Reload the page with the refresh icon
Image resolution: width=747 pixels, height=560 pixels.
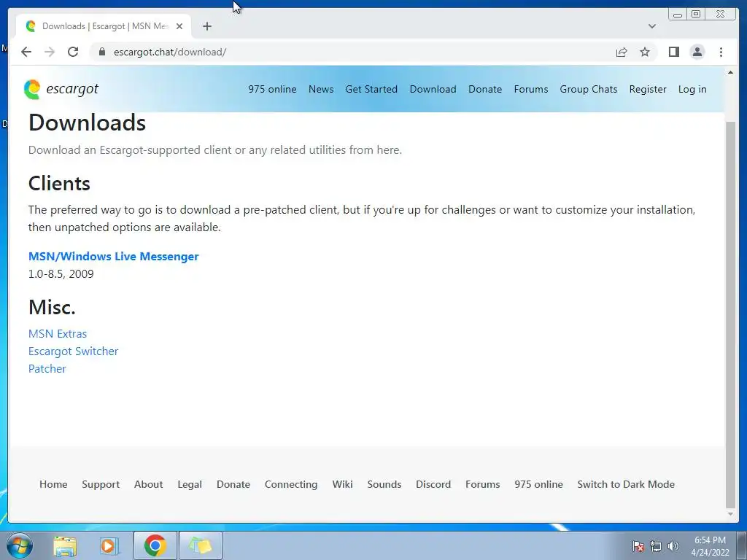[73, 52]
